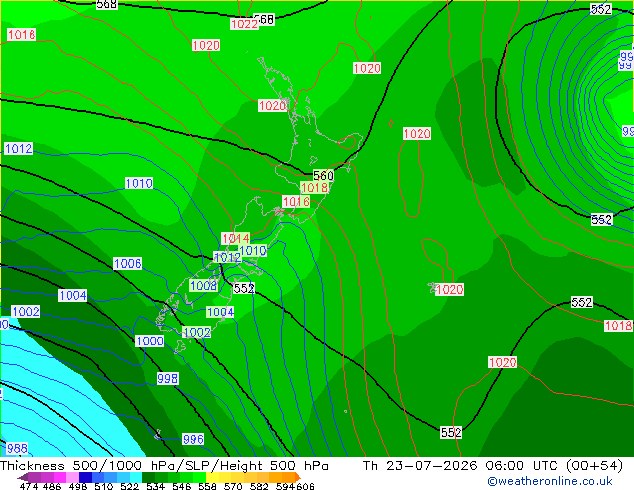
Task: Click the legend value 474
Action: tap(29, 486)
